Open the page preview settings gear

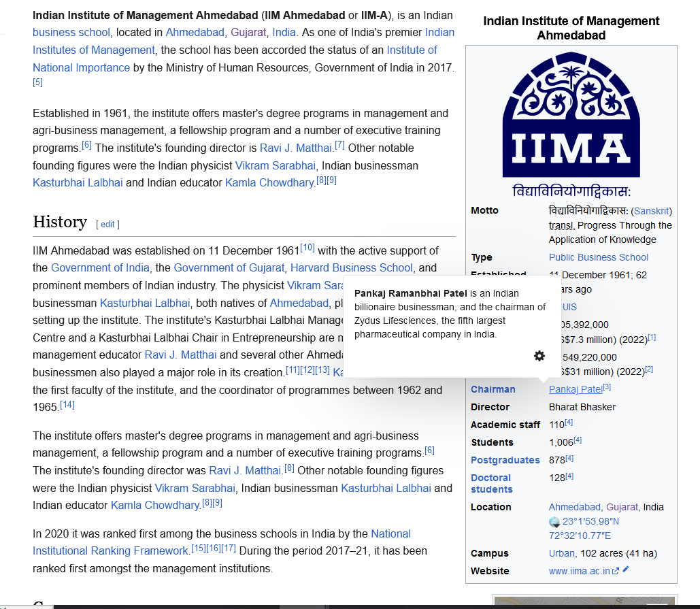coord(539,356)
